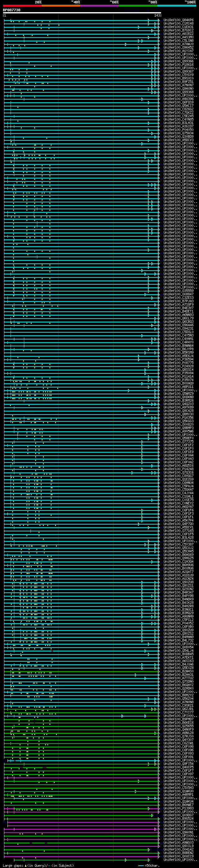Click hit label UniRef100_A4S3M0
Screen dimensions: 199x868
pyautogui.click(x=178, y=37)
